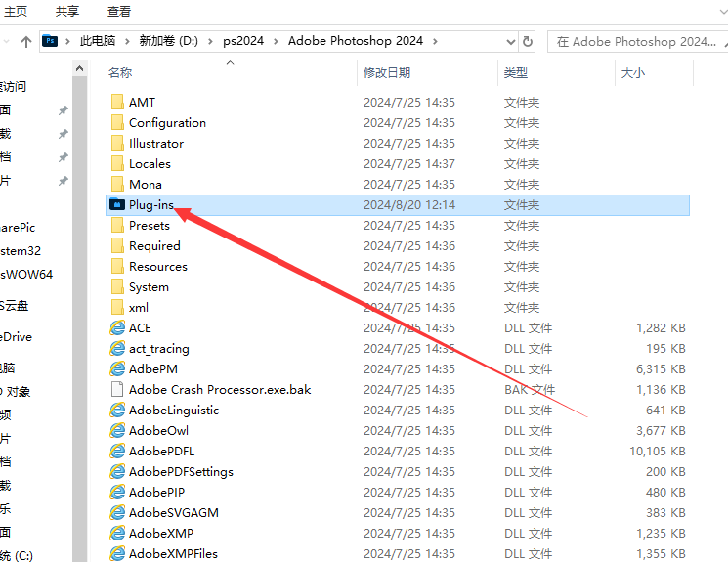Click the 2024/7/25 14:37 date for Locales
The width and height of the screenshot is (728, 562).
(409, 163)
